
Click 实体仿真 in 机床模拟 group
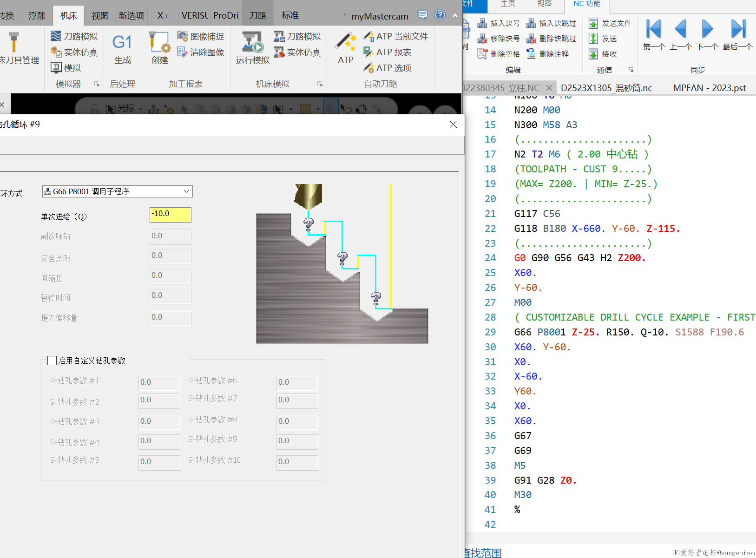coord(297,52)
